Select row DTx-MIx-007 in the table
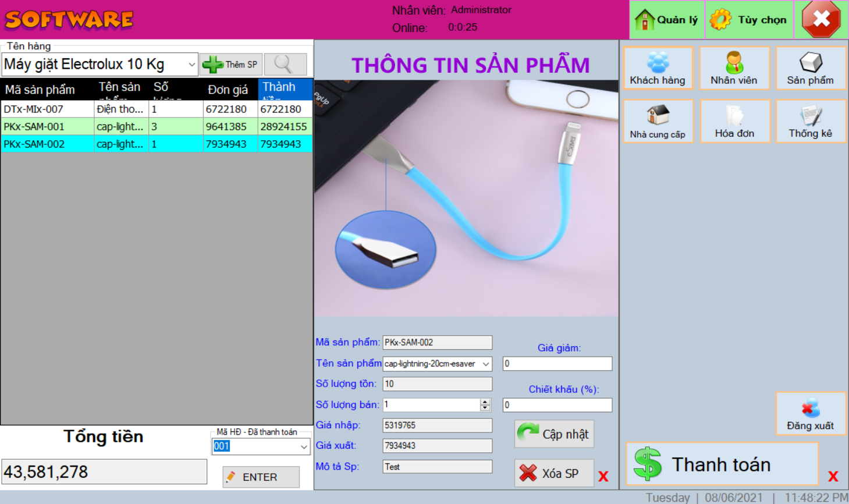849x504 pixels. tap(157, 109)
